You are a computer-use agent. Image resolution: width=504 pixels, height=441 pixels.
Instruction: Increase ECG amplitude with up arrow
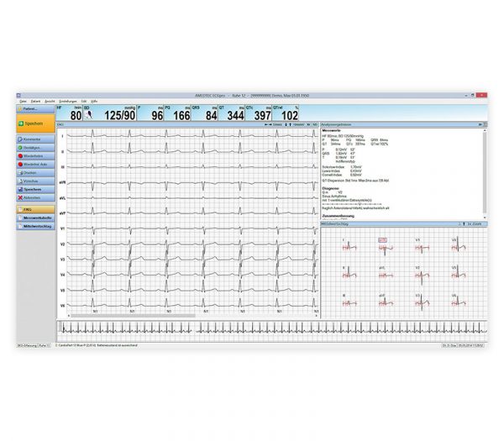[290, 124]
